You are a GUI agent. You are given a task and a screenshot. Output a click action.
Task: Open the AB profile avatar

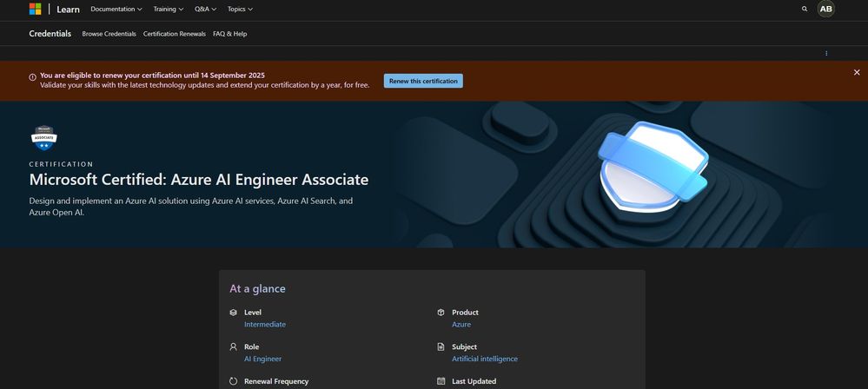click(x=826, y=9)
